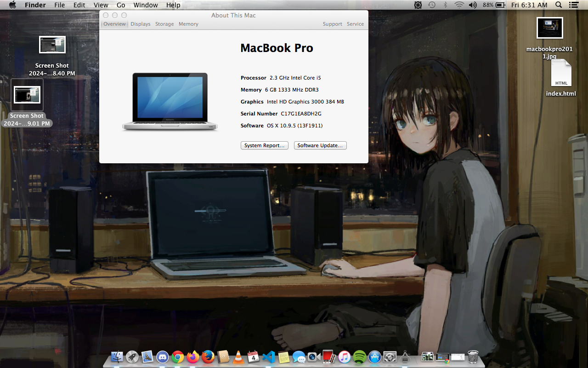The image size is (588, 368).
Task: Restore Chrome-badged minimized window in Dock
Action: tap(443, 357)
